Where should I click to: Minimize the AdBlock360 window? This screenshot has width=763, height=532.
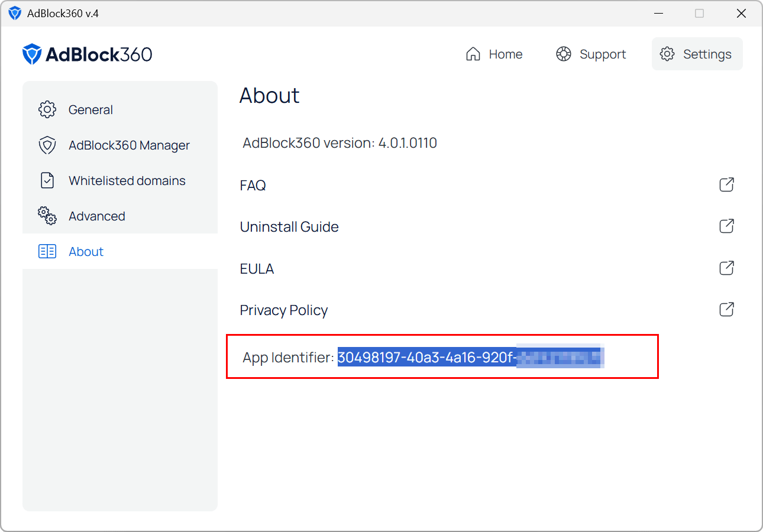click(x=658, y=13)
